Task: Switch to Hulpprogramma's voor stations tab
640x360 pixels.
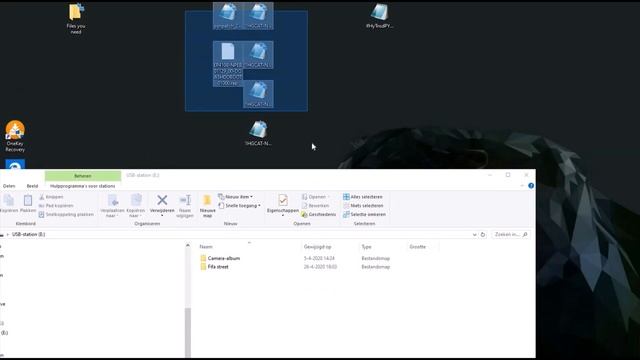Action: [x=82, y=186]
